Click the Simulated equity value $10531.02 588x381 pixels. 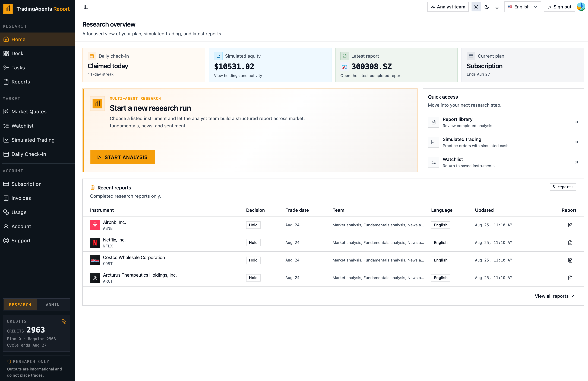point(234,66)
